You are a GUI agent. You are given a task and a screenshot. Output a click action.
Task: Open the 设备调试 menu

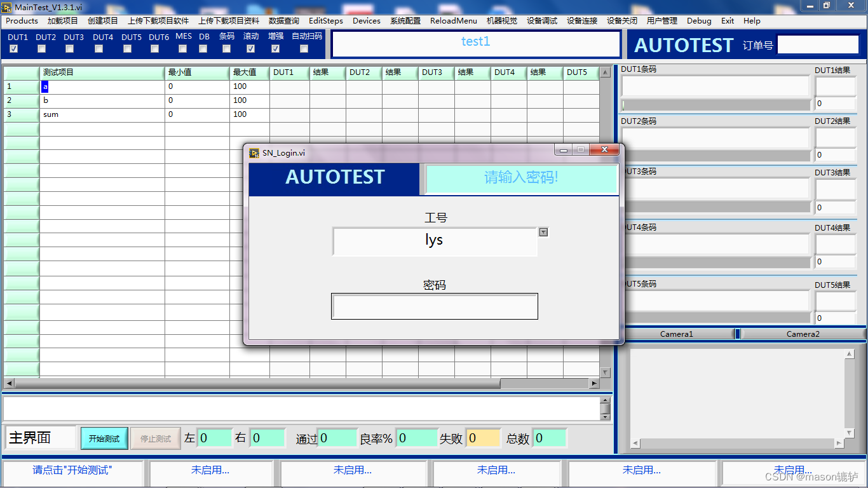[542, 21]
